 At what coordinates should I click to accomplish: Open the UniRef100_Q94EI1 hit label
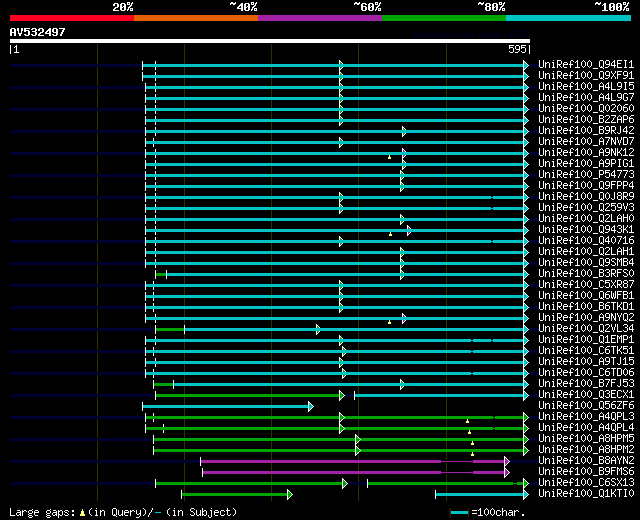tap(585, 64)
